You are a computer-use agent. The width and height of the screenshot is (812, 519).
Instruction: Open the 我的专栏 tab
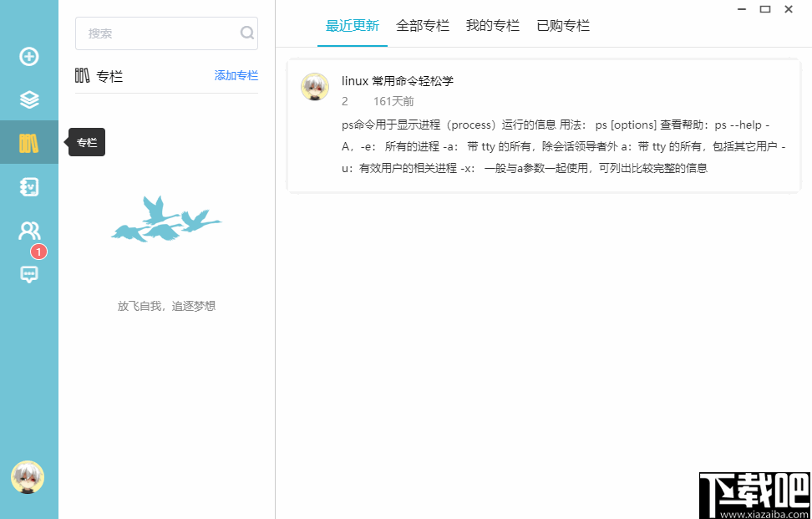(492, 26)
